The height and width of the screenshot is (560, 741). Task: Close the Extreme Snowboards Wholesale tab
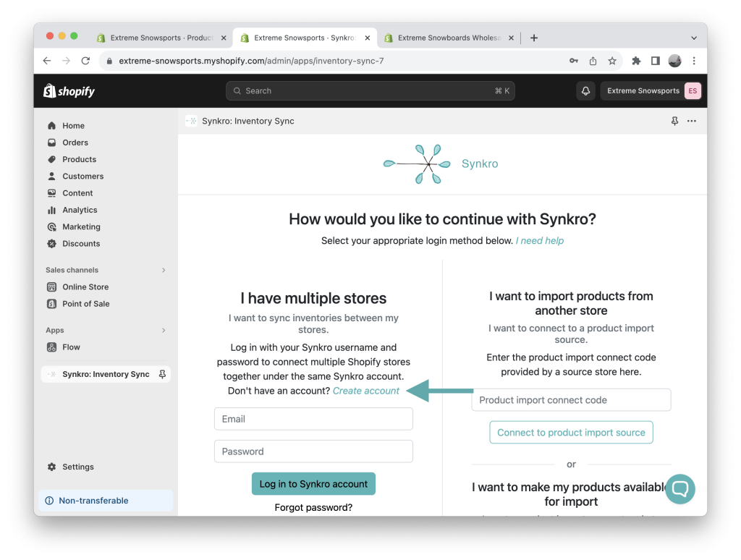pos(511,38)
